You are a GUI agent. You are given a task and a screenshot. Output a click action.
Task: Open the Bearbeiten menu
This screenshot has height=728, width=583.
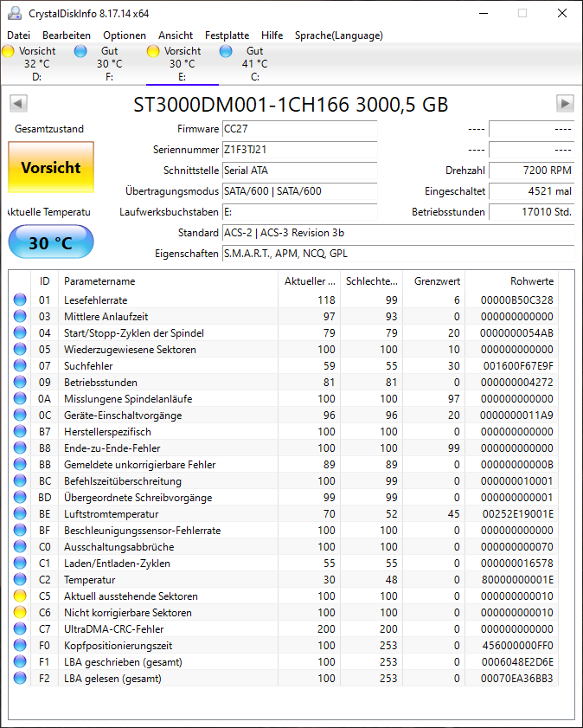(67, 35)
